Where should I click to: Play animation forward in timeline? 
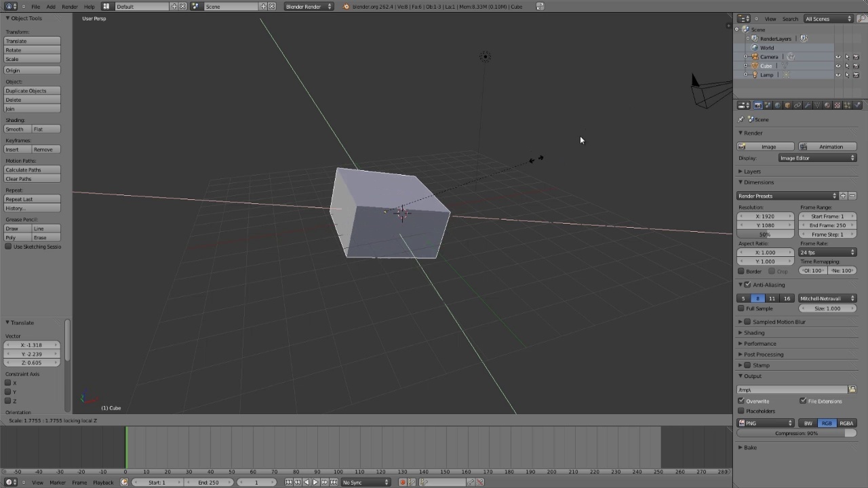(315, 482)
